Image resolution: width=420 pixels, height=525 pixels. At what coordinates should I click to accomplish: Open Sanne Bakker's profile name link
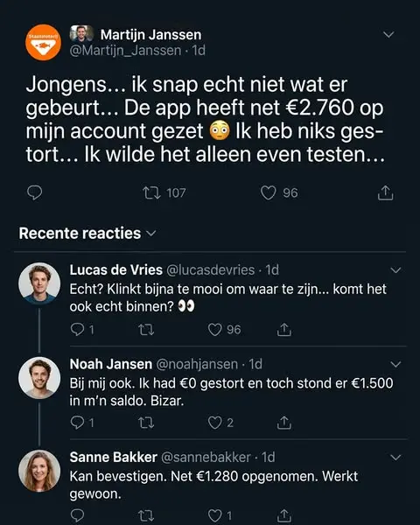coord(113,457)
